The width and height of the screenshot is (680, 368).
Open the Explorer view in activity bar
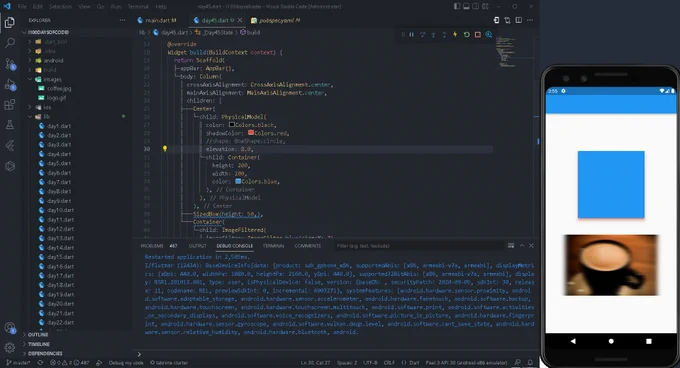10,22
